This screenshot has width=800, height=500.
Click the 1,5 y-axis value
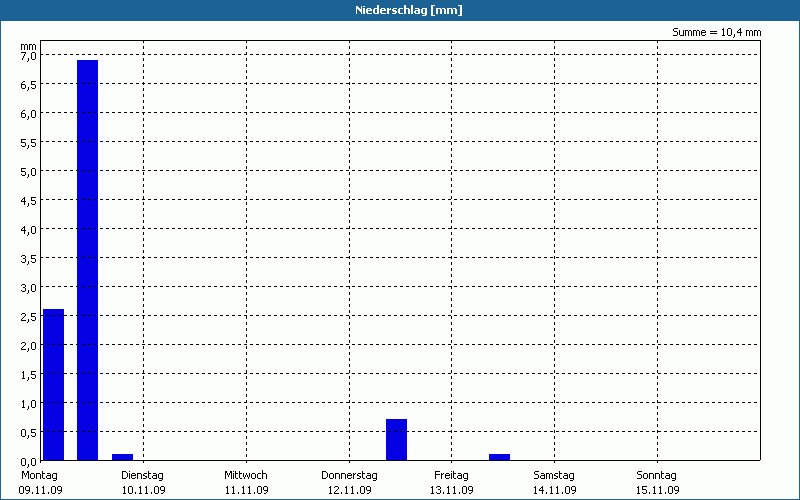pos(29,376)
